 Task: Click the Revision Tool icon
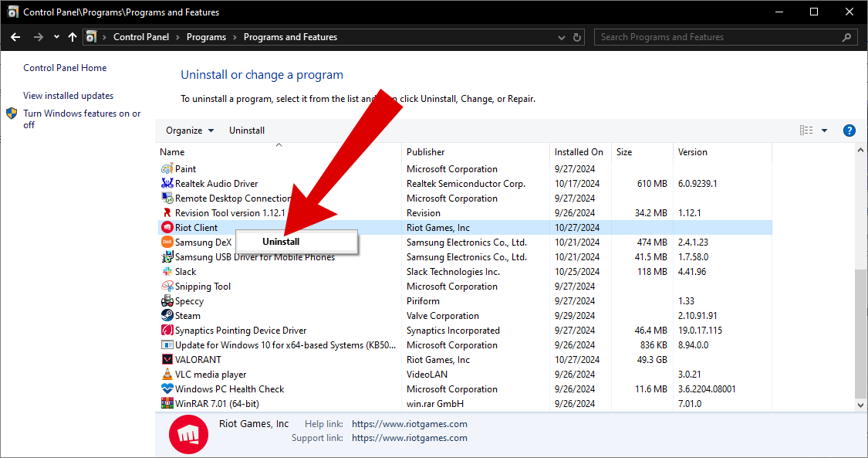click(x=167, y=212)
